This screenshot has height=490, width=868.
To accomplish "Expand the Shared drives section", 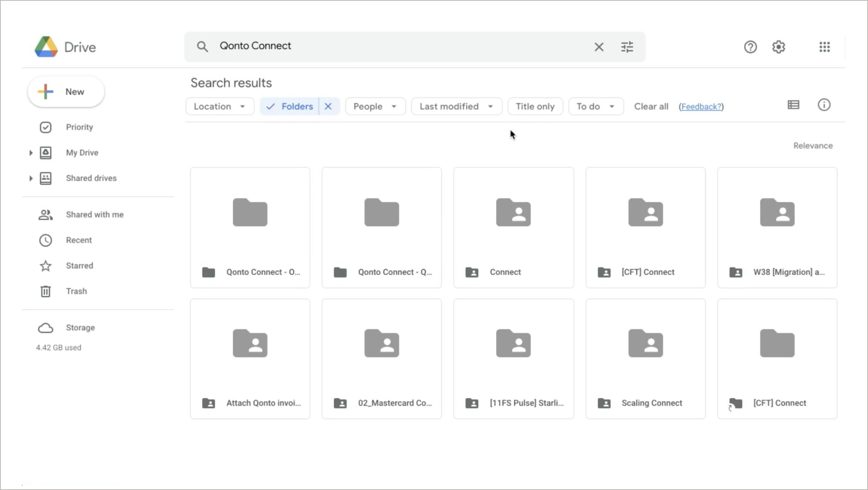I will tap(31, 178).
